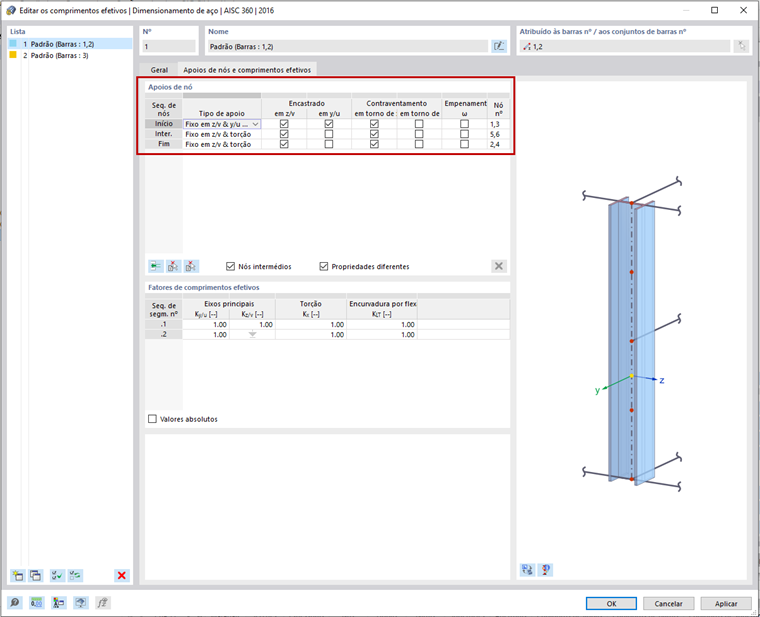Screen dimensions: 760x617
Task: Select the Fim row header
Action: [164, 144]
